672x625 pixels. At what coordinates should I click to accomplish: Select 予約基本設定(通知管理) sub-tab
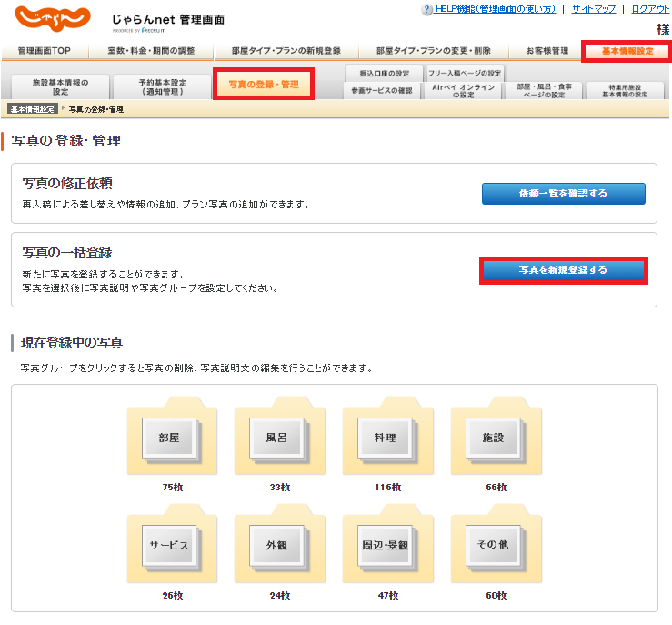point(163,87)
